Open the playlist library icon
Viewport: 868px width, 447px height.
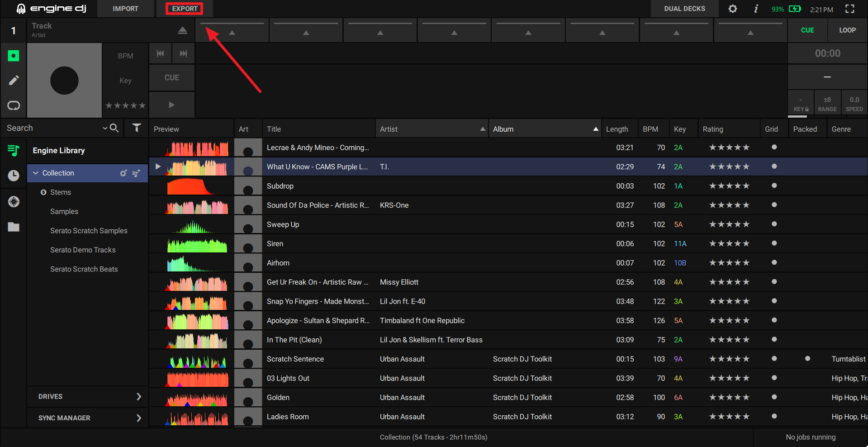pyautogui.click(x=14, y=150)
